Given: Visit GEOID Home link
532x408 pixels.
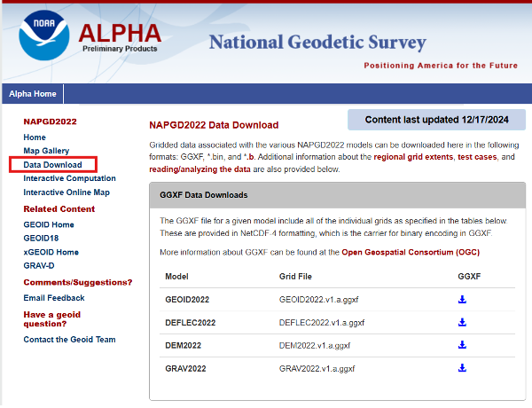Looking at the screenshot, I should (49, 225).
